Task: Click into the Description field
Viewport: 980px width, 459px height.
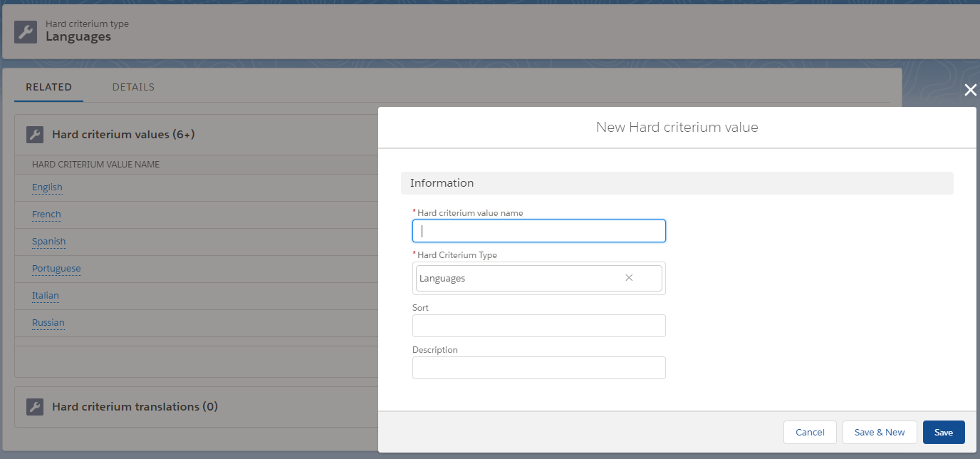Action: [x=539, y=368]
